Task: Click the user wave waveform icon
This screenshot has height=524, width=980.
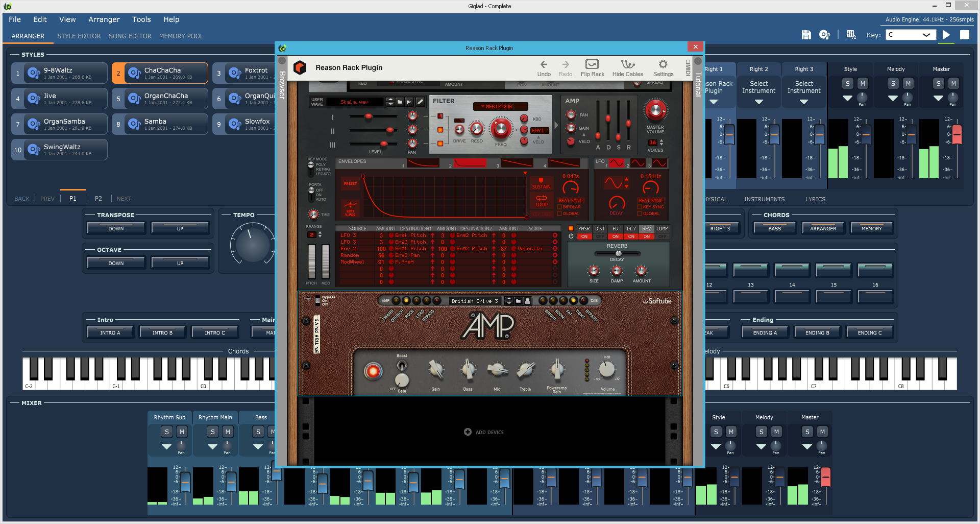Action: (409, 102)
